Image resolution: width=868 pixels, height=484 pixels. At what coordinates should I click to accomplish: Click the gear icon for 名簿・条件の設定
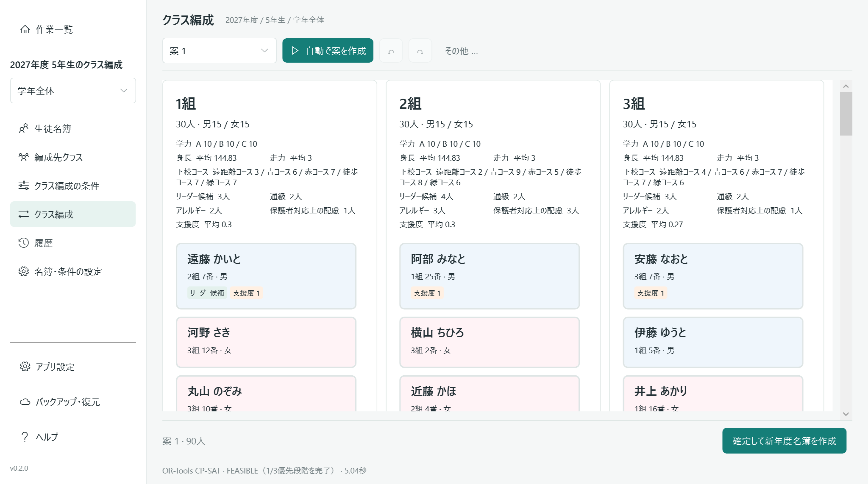[x=23, y=272]
